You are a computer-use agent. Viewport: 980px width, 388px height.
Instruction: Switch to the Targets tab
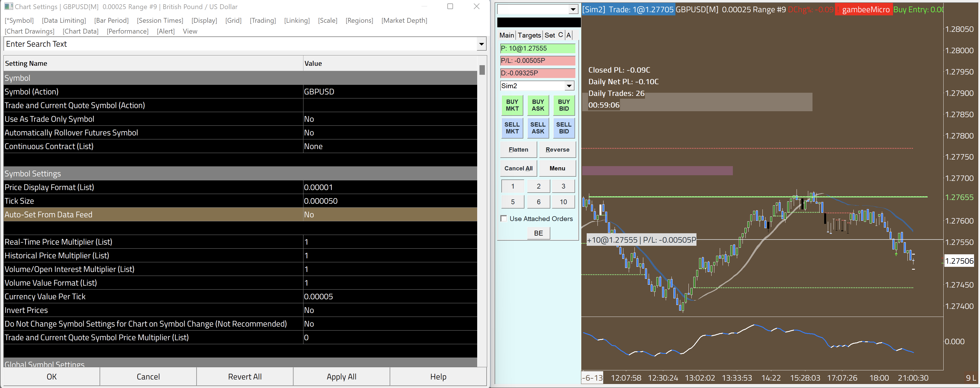(529, 35)
